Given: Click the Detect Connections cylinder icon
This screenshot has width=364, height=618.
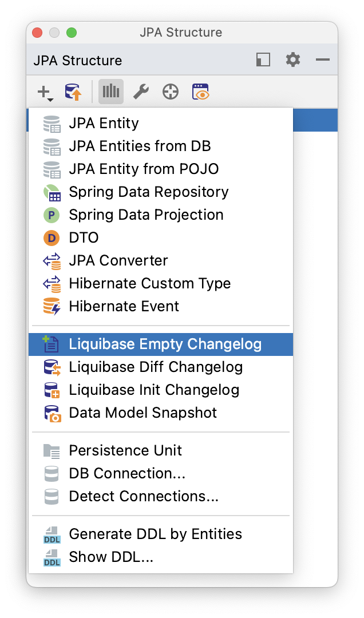Looking at the screenshot, I should 52,497.
